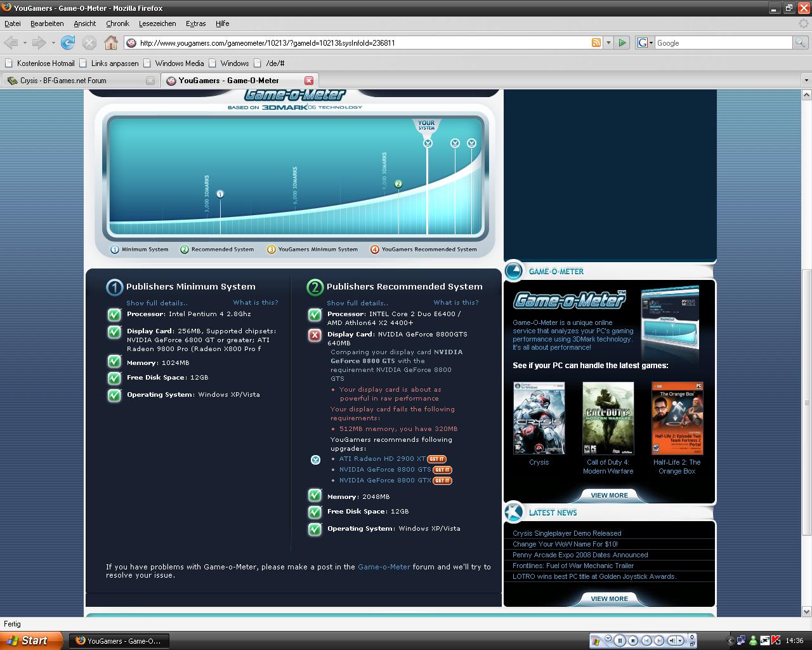Open the Game-o-Meter forum link
Image resolution: width=812 pixels, height=650 pixels.
tap(384, 567)
